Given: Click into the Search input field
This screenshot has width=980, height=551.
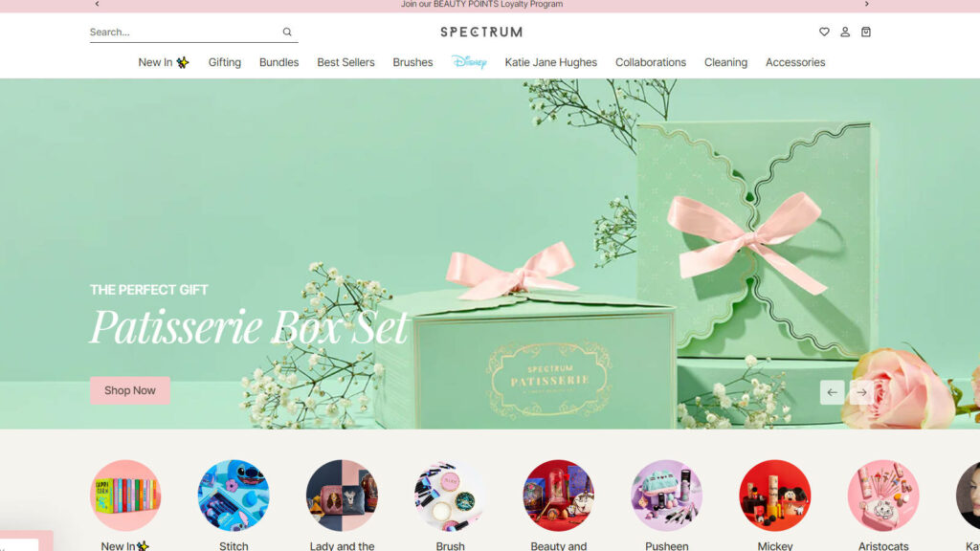Looking at the screenshot, I should (x=182, y=33).
